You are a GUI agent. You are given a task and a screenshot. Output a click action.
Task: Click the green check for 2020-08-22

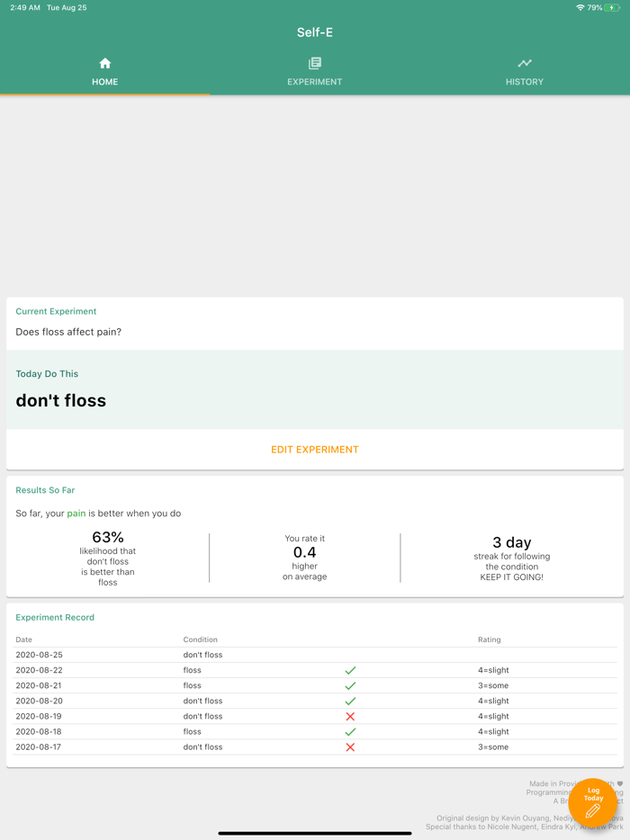(350, 670)
